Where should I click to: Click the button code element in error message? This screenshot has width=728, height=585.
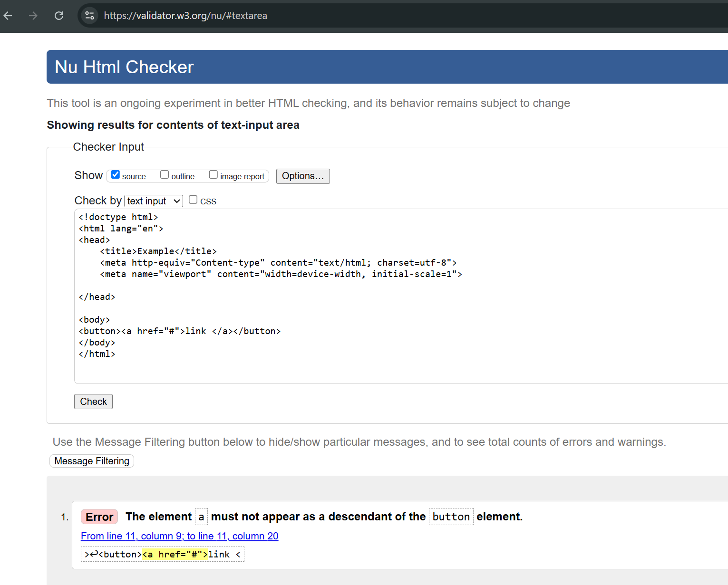tap(451, 517)
